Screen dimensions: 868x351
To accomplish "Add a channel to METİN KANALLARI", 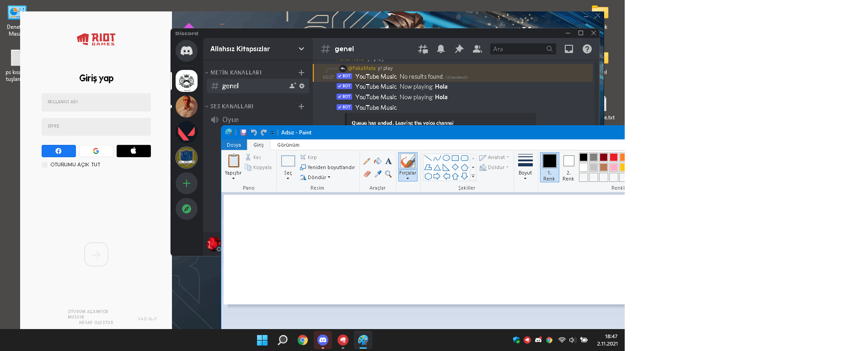I will pos(301,73).
